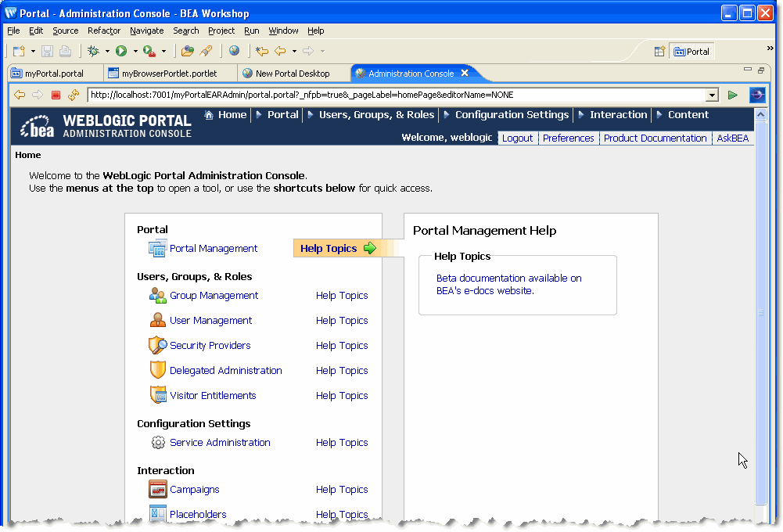Open Help Topics for Security Providers
This screenshot has width=783, height=532.
click(342, 345)
